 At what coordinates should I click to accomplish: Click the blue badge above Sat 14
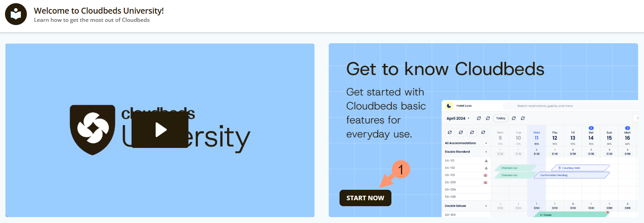591,128
